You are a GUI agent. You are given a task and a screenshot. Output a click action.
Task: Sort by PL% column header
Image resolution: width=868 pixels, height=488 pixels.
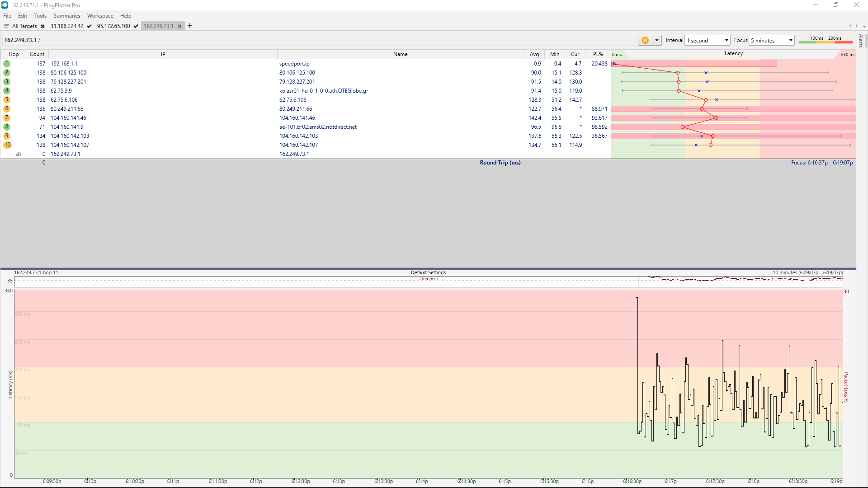pos(598,54)
